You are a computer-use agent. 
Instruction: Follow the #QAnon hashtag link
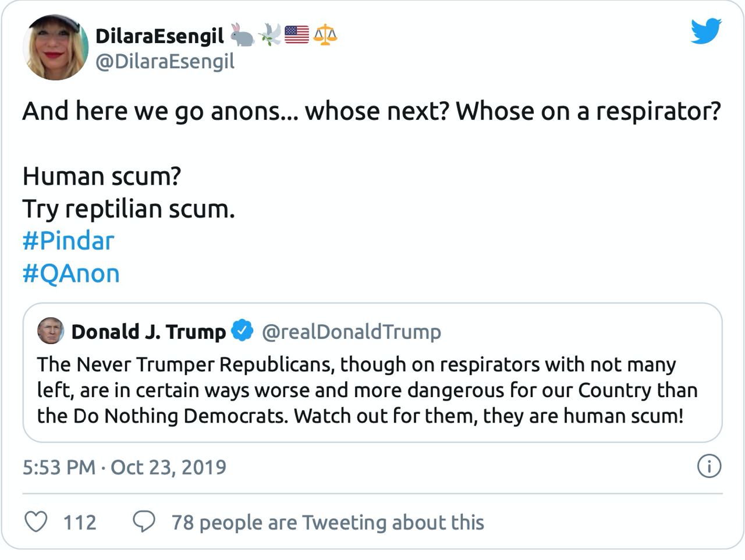coord(71,273)
